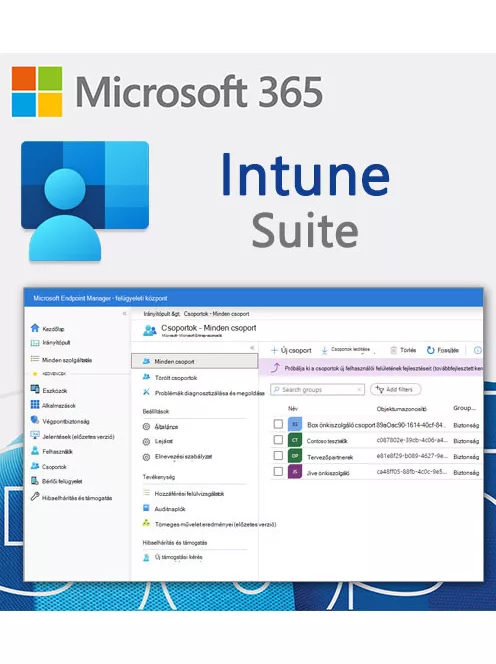Open Elnevezési szabályzat menu item
Image resolution: width=496 pixels, height=664 pixels.
[x=183, y=456]
